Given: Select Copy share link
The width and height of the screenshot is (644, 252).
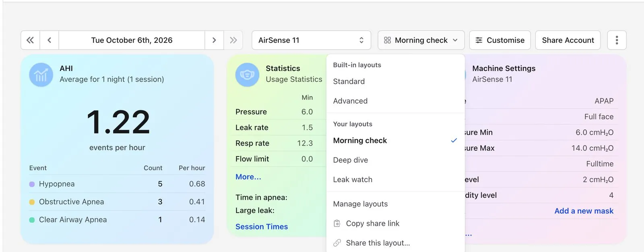Looking at the screenshot, I should click(x=395, y=223).
